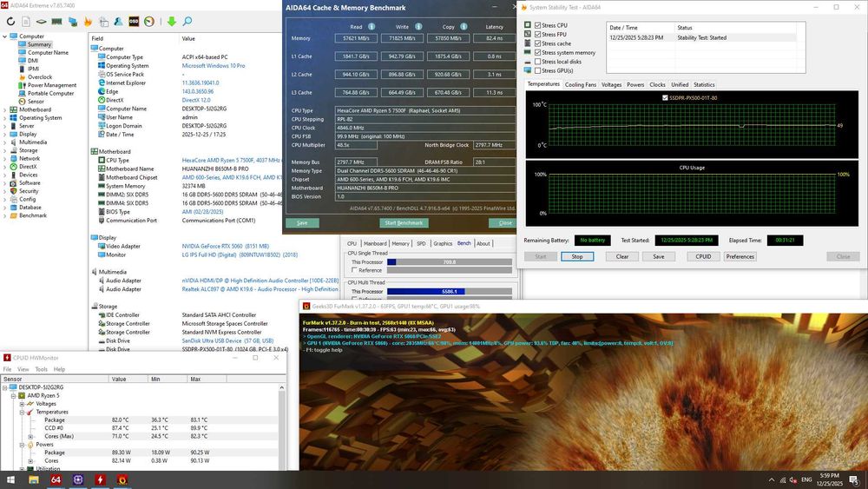Click the Refresh icon in AIDA64 toolbar
This screenshot has width=868, height=489.
tap(10, 22)
